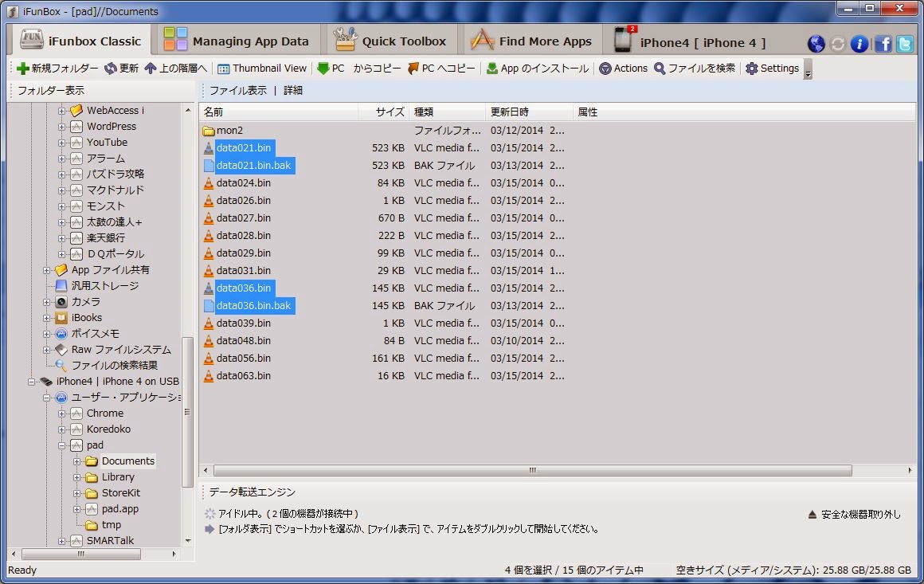This screenshot has width=924, height=584.
Task: Select ファイルの検索結果 tree item
Action: [115, 366]
